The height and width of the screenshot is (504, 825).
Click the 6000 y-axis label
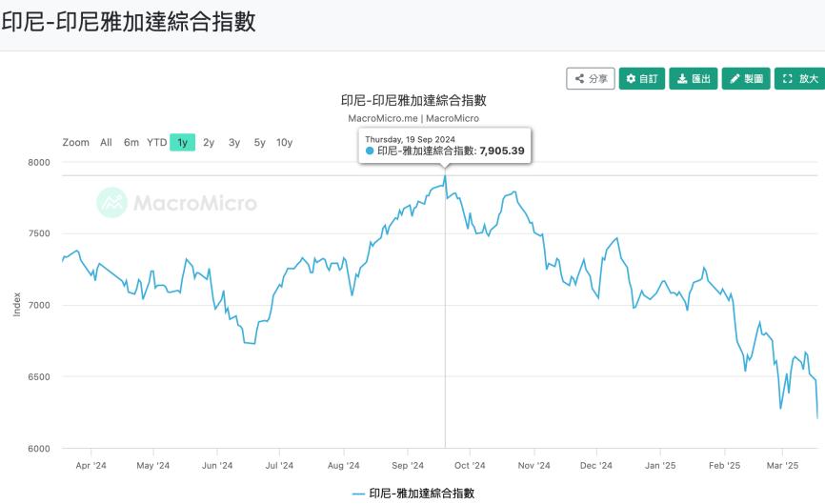[x=39, y=449]
